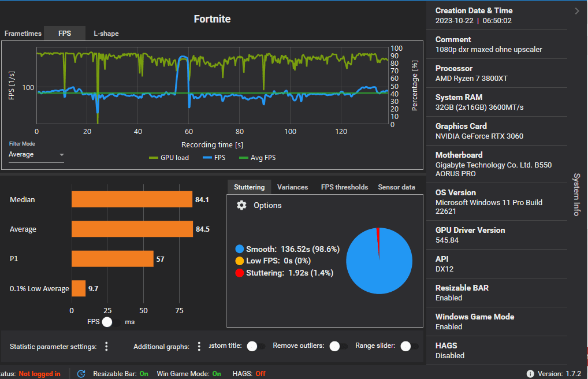Click the Average 84.5 bar
Image resolution: width=588 pixels, height=379 pixels.
click(132, 229)
